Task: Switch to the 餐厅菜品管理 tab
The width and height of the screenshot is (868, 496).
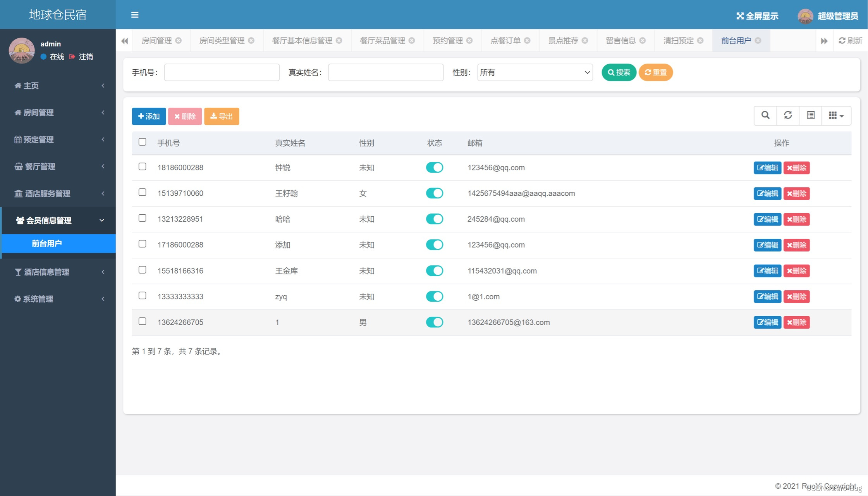Action: pyautogui.click(x=382, y=41)
